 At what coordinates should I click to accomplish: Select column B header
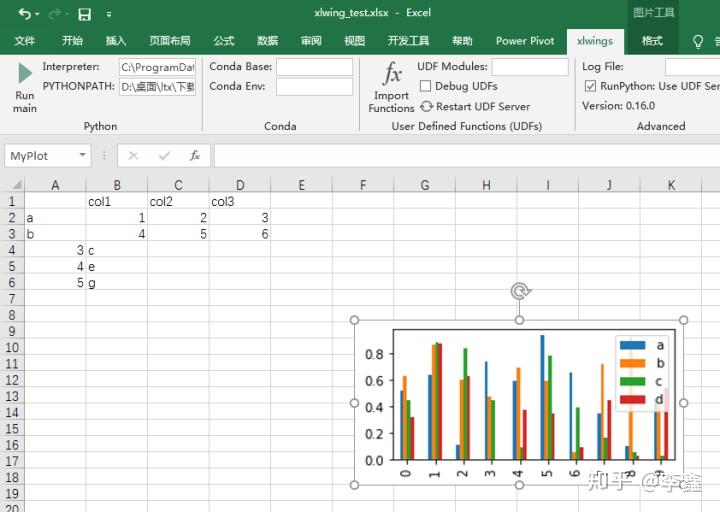click(117, 185)
